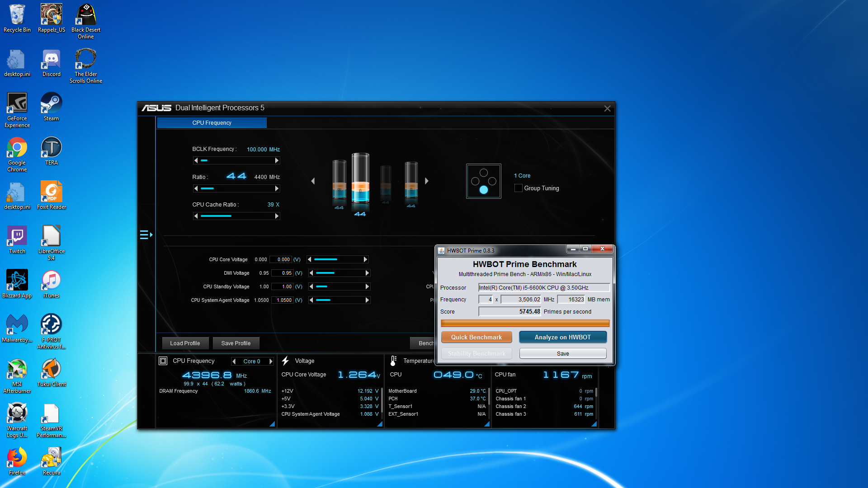Launch TERA desktop shortcut
Screen dimensions: 868x488
tap(52, 151)
